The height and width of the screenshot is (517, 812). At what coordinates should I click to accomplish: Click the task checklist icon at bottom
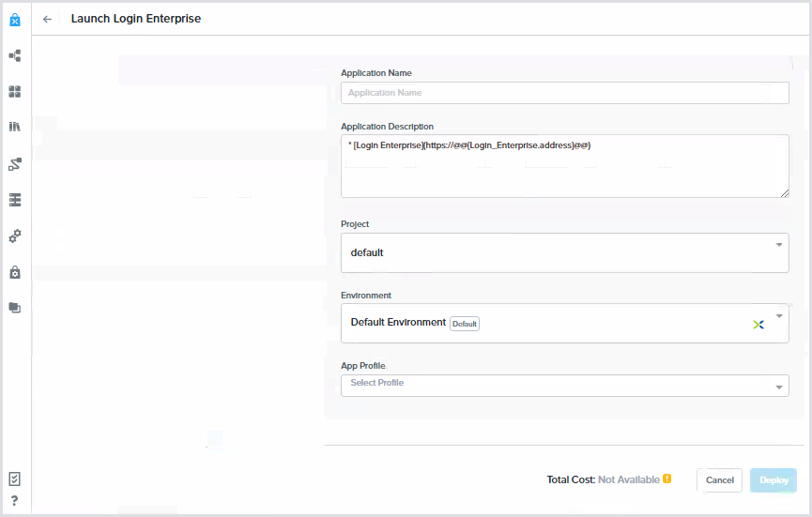(15, 479)
